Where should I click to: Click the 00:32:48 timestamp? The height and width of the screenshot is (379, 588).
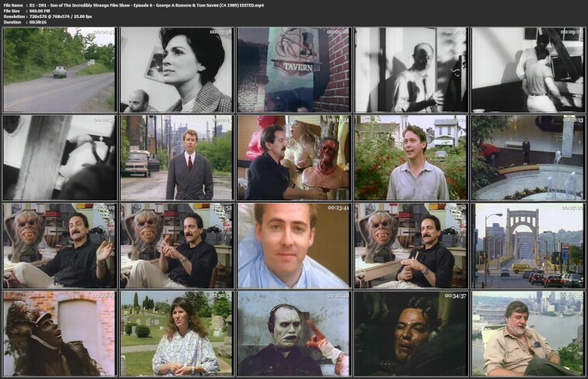[x=338, y=296]
